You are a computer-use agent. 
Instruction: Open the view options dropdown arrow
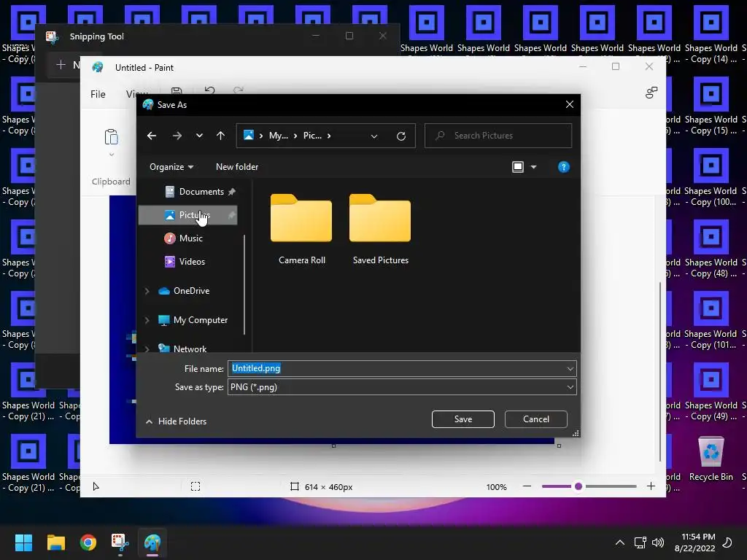(533, 167)
